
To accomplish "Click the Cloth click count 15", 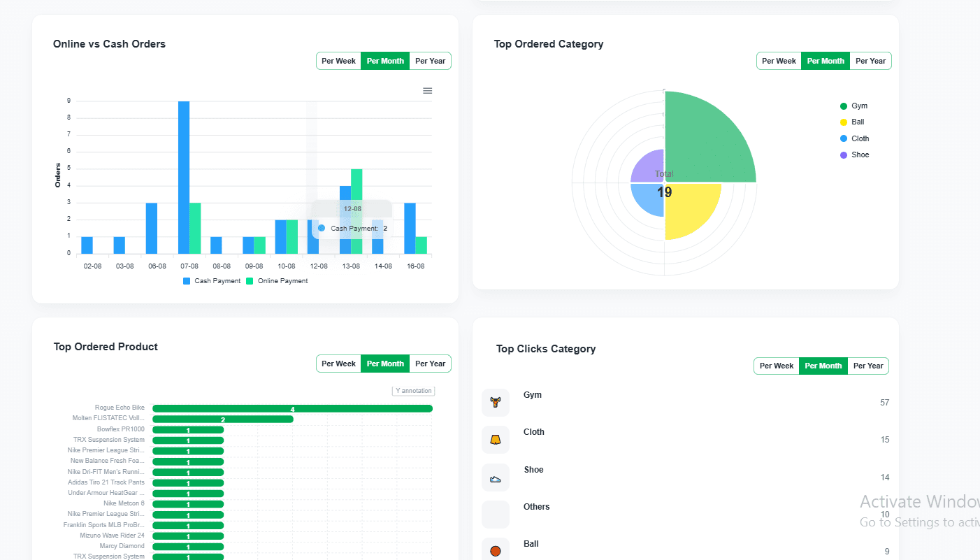I will 885,440.
